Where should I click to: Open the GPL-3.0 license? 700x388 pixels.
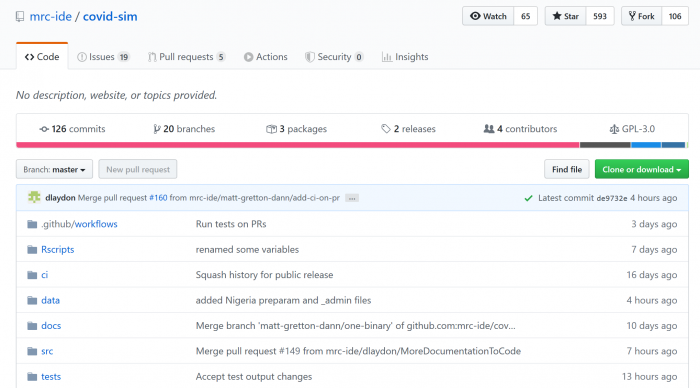click(632, 129)
